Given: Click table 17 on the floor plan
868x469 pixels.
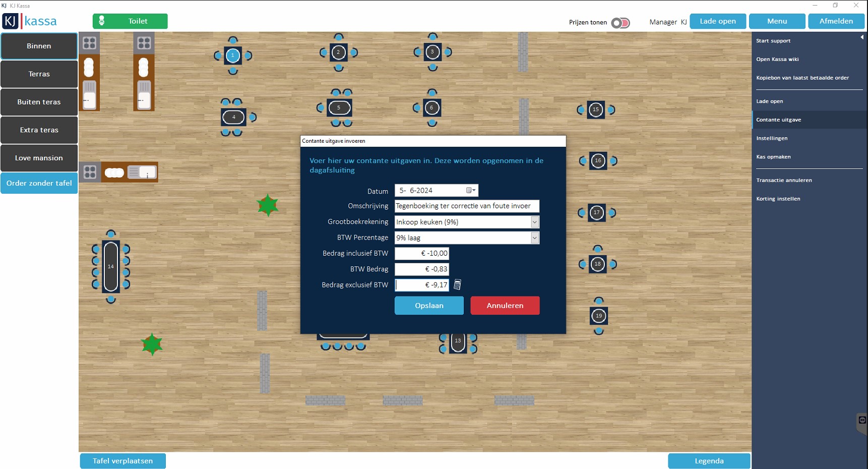Looking at the screenshot, I should coord(596,213).
